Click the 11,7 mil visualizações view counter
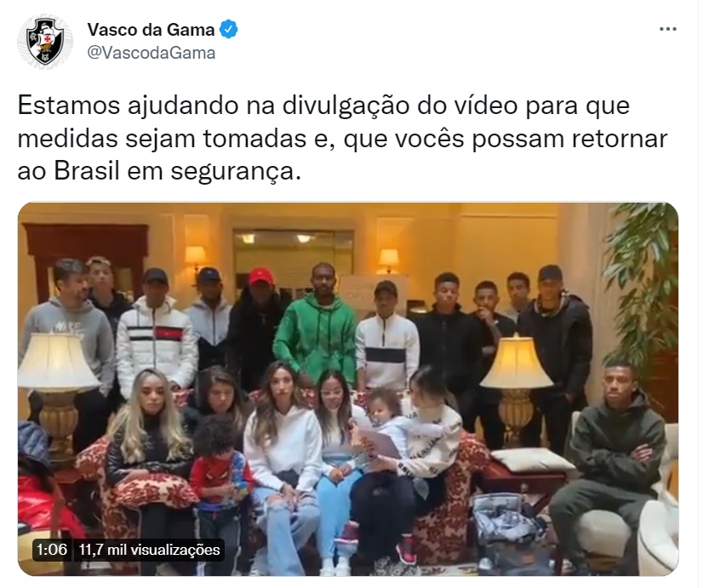 149,550
